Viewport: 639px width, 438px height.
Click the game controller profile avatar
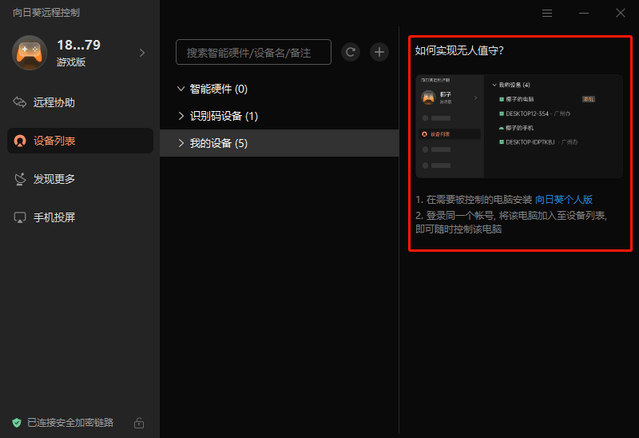29,52
